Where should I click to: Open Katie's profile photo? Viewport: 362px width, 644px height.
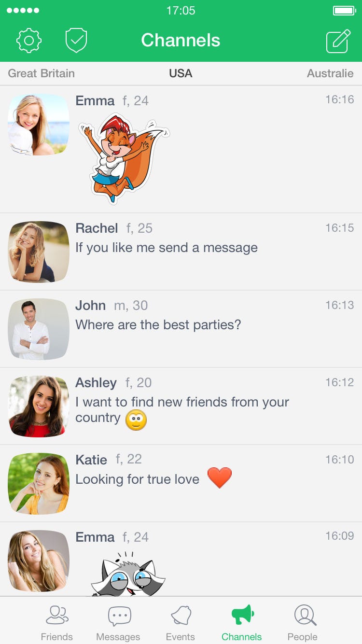click(x=39, y=483)
